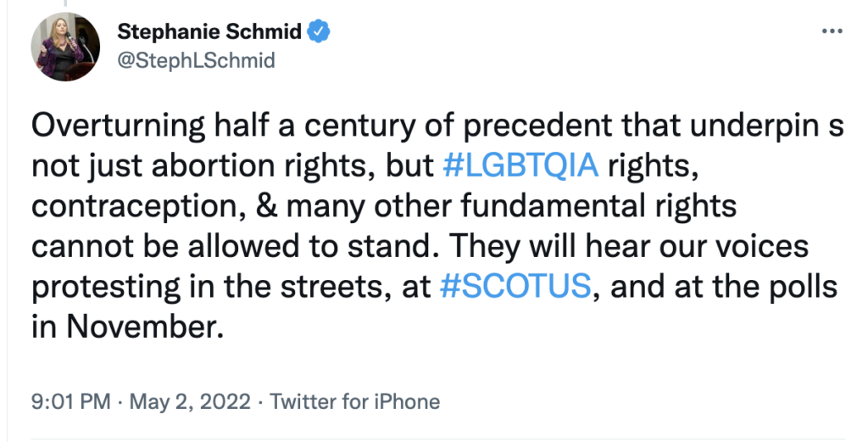
Task: Follow the #SCOTUS hashtag link
Action: pos(515,286)
